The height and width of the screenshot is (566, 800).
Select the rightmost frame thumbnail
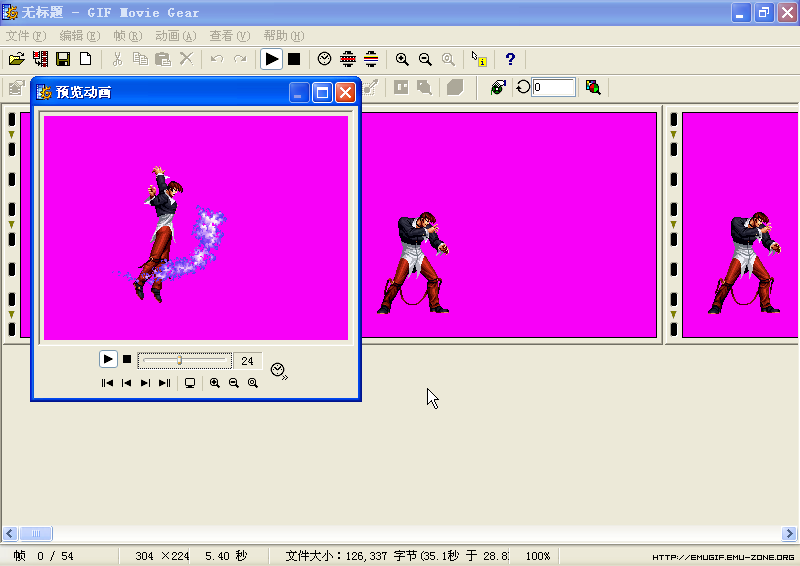pos(740,225)
